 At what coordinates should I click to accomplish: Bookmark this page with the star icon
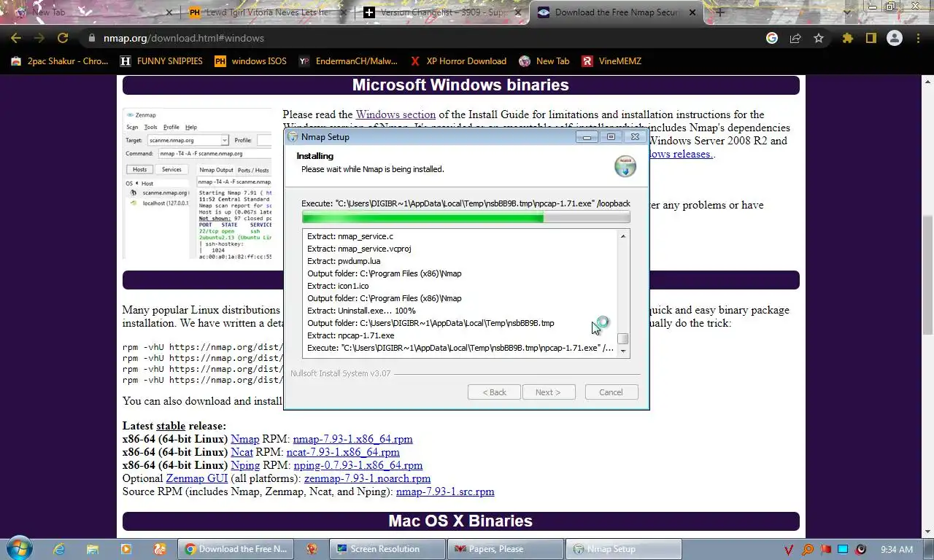pos(819,38)
